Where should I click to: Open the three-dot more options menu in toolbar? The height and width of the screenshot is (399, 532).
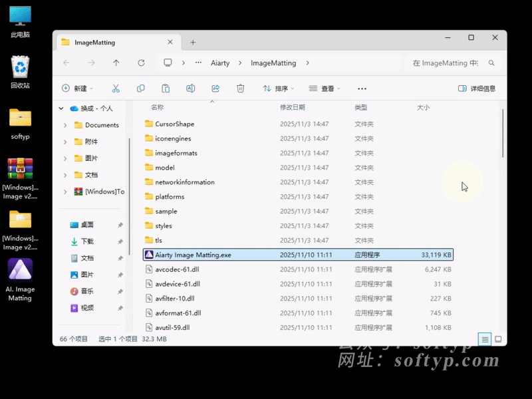point(362,88)
